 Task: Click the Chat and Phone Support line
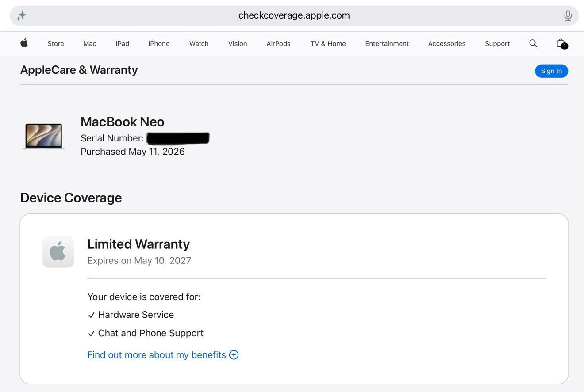click(x=146, y=333)
